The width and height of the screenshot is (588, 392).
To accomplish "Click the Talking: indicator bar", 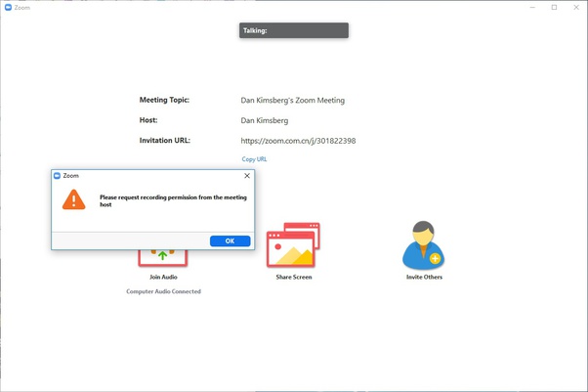I will point(294,30).
